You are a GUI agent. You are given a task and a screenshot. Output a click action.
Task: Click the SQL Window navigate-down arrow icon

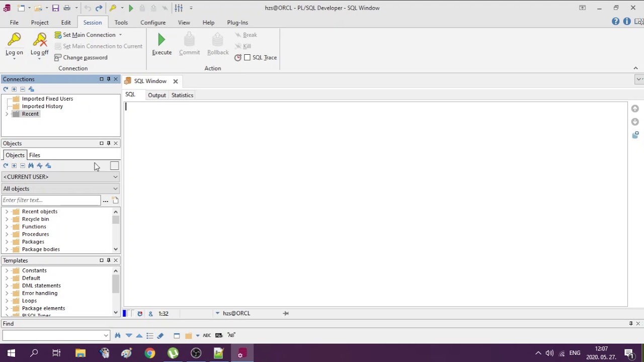[635, 122]
